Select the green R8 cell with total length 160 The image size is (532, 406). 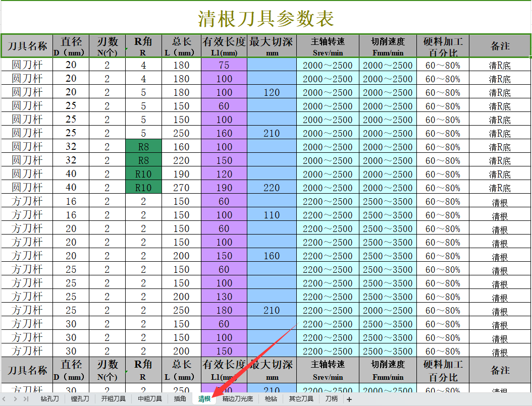(x=143, y=146)
